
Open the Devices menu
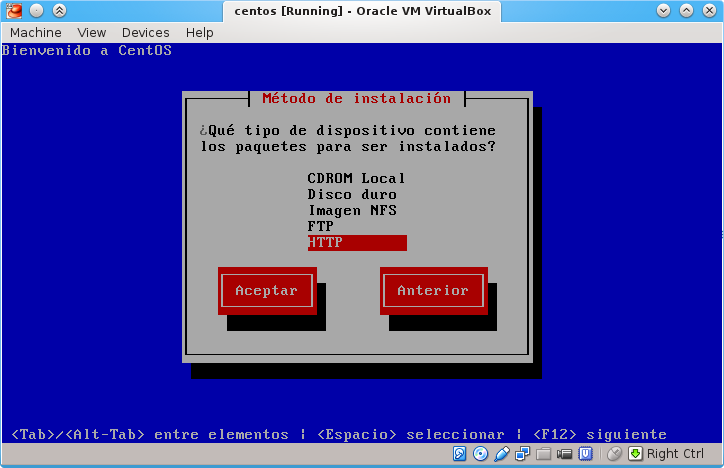pyautogui.click(x=146, y=33)
